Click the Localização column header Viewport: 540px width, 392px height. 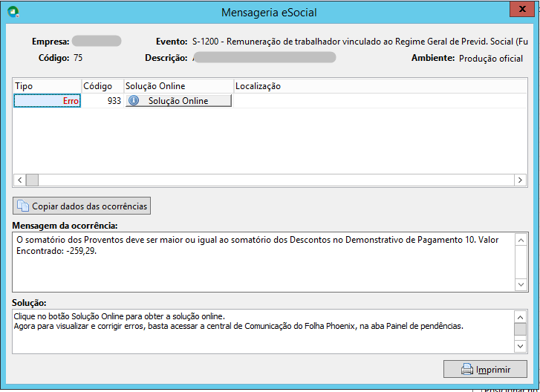(x=380, y=86)
